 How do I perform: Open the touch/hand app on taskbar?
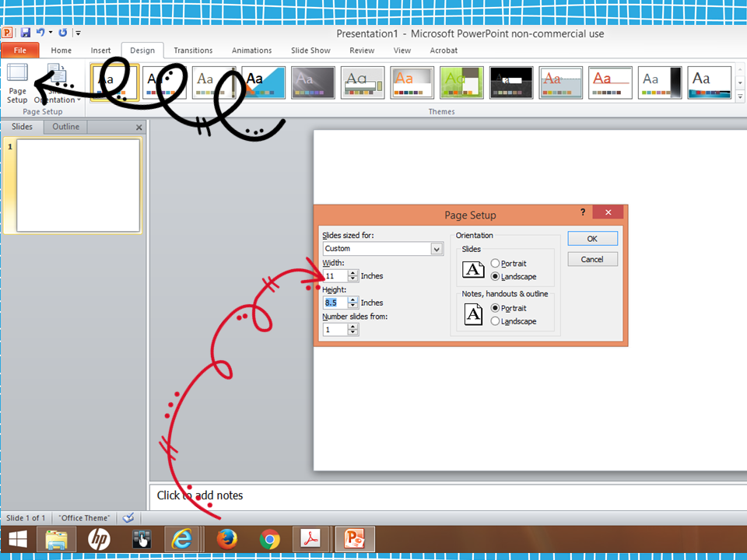142,540
